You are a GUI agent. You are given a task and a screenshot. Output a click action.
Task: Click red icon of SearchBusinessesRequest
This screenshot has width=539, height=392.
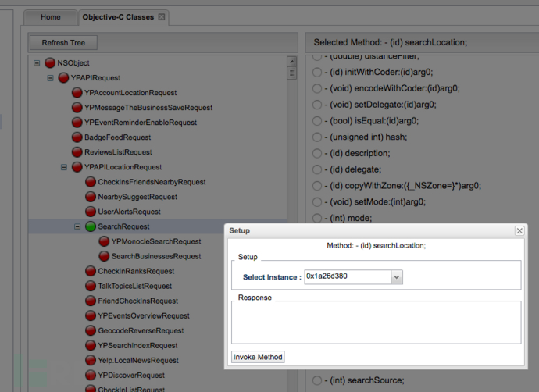tap(104, 256)
